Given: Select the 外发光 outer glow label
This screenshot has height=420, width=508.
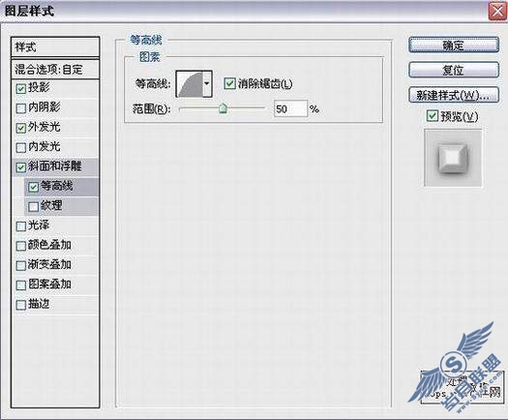Looking at the screenshot, I should 45,127.
